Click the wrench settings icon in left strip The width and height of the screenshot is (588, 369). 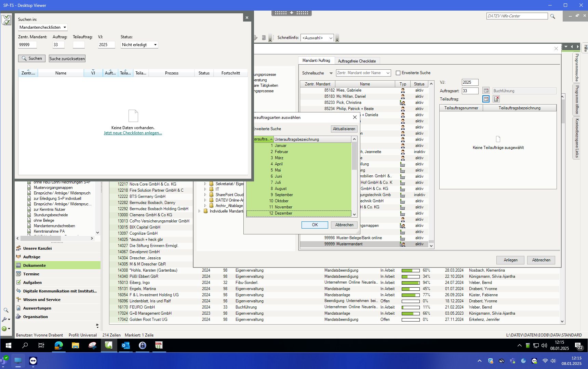click(x=4, y=319)
